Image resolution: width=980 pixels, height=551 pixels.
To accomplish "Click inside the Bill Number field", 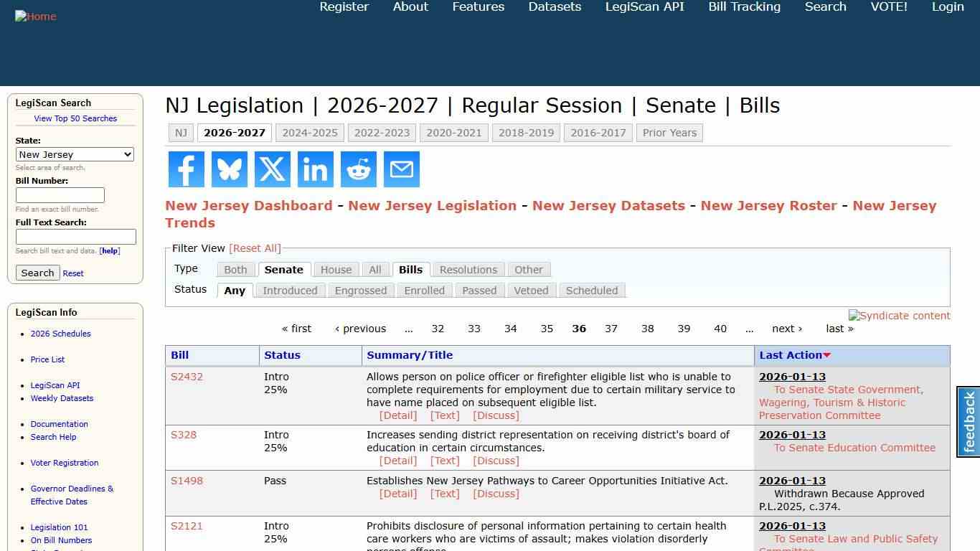I will click(59, 194).
